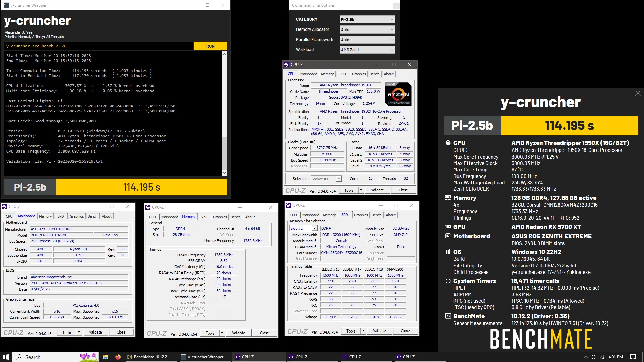Open Tools dropdown arrow in SPD window
Viewport: 644px width, 362px height.
[x=363, y=331]
